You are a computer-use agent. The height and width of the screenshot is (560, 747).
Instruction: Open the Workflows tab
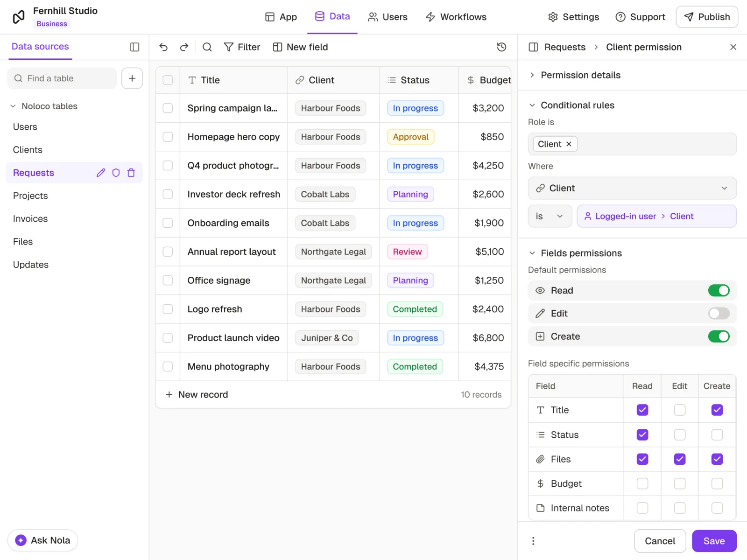[x=456, y=17]
